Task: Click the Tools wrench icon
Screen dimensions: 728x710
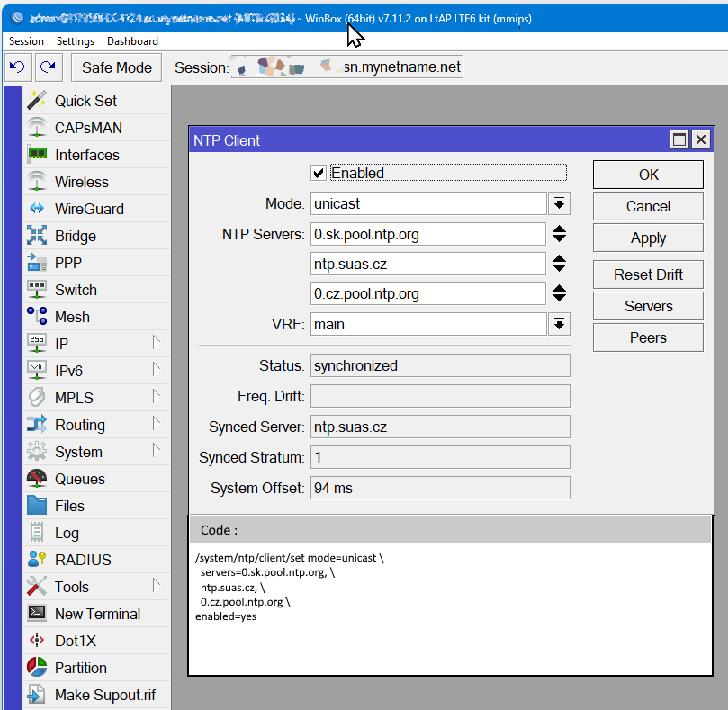Action: pos(37,586)
